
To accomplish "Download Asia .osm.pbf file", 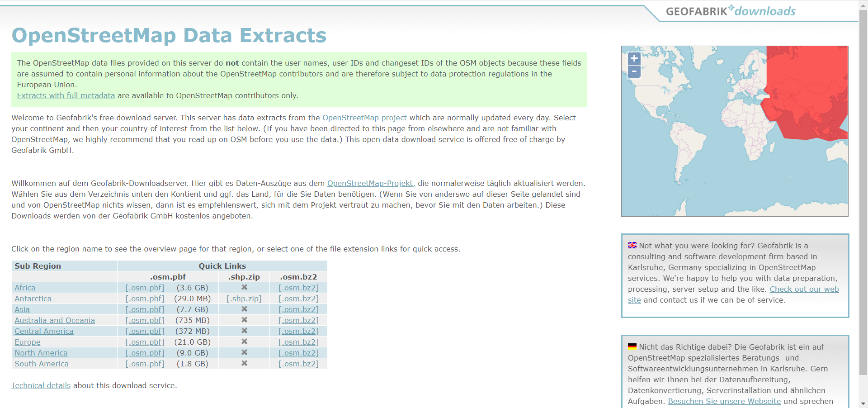I will pyautogui.click(x=145, y=309).
